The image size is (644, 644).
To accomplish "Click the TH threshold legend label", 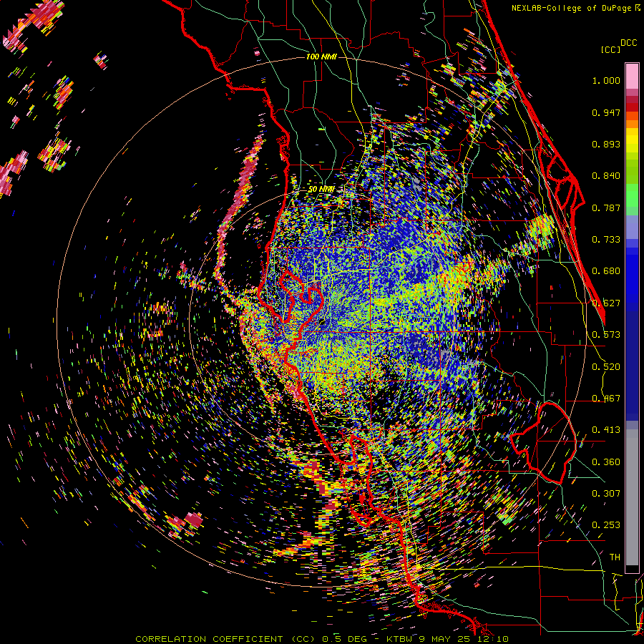I will point(615,557).
